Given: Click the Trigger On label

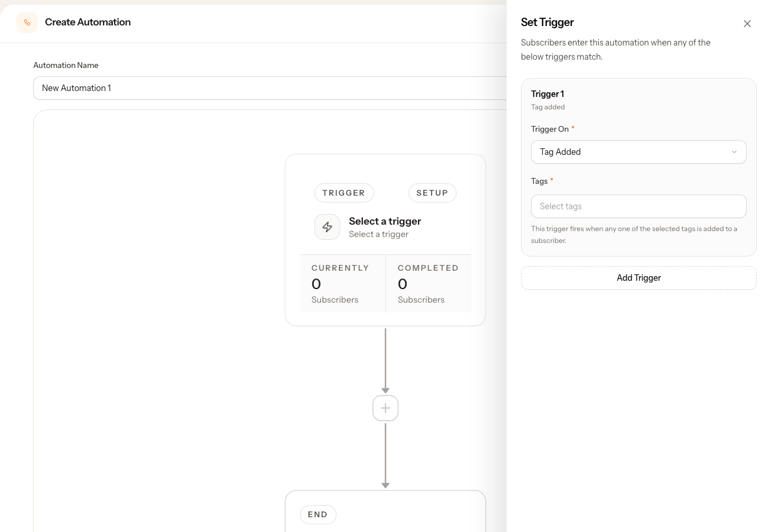Looking at the screenshot, I should [x=550, y=129].
